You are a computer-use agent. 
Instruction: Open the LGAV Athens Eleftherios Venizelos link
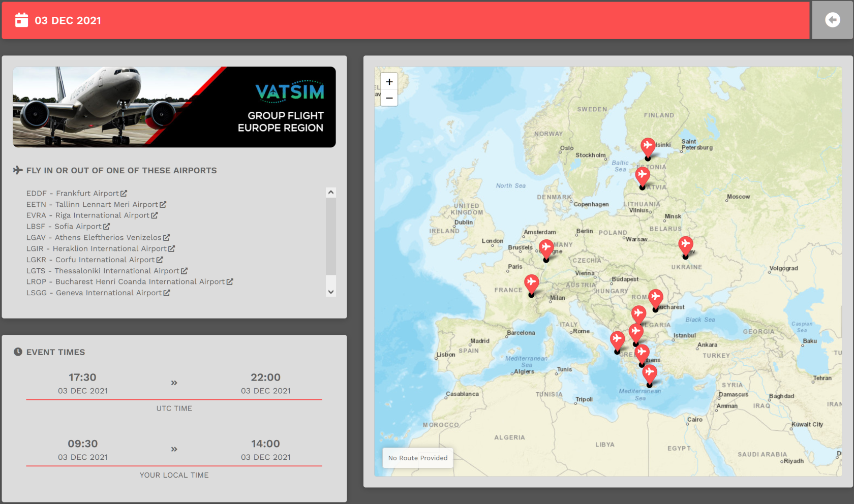point(98,238)
